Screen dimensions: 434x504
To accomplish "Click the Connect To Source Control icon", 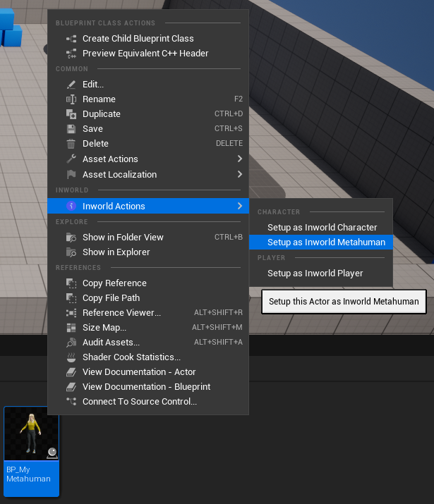I will point(71,402).
